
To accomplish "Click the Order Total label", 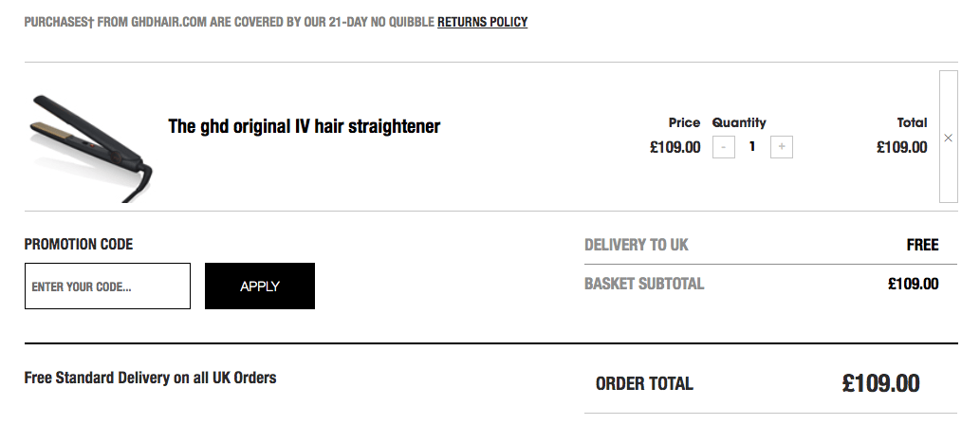I will click(644, 384).
